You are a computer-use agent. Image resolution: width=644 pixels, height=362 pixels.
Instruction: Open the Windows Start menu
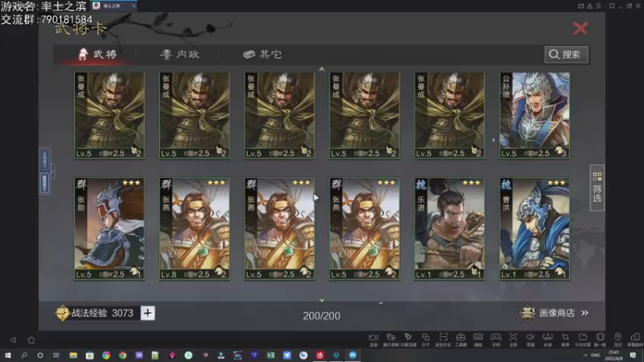click(8, 356)
